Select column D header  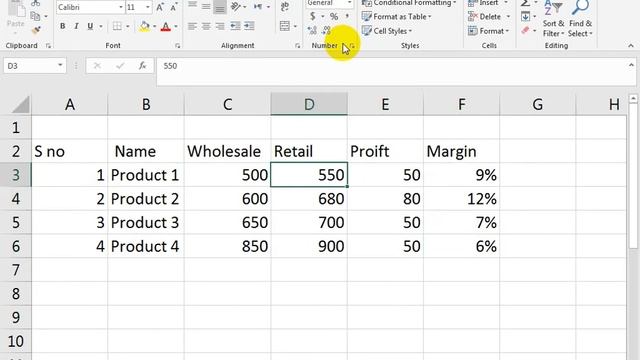309,104
